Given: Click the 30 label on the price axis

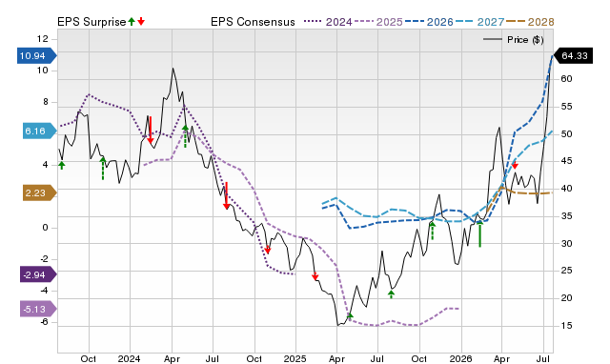Looking at the screenshot, I should coord(567,243).
